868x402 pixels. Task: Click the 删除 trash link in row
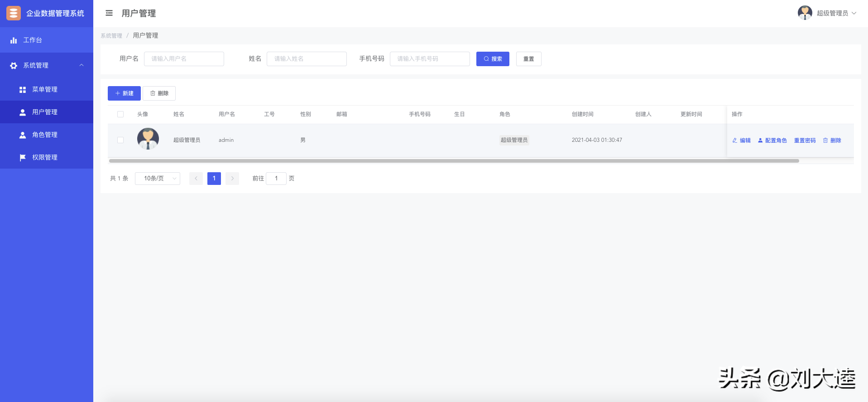coord(832,140)
